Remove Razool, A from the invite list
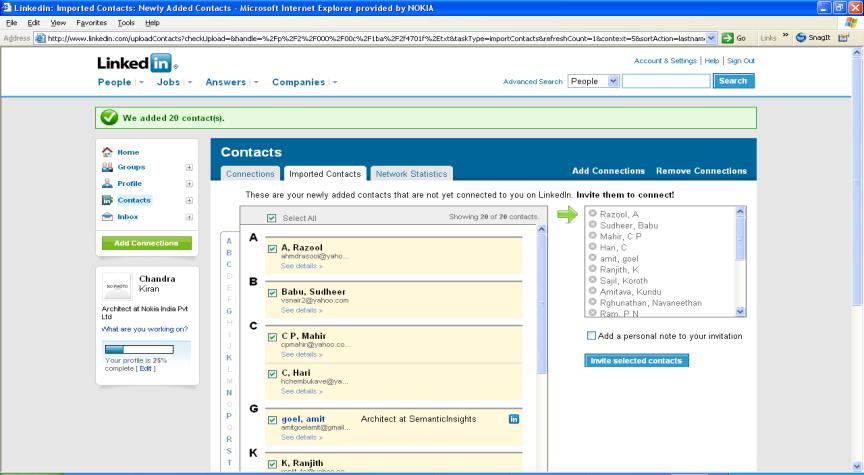This screenshot has width=864, height=475. click(x=592, y=213)
